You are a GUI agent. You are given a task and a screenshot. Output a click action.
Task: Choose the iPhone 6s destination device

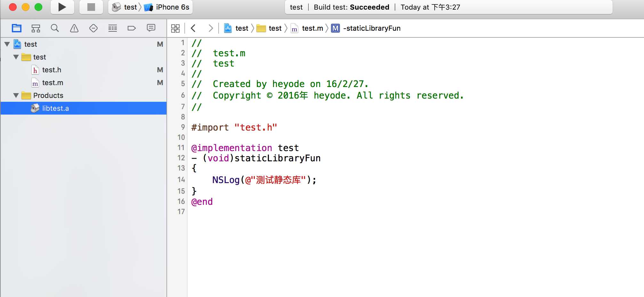click(167, 7)
